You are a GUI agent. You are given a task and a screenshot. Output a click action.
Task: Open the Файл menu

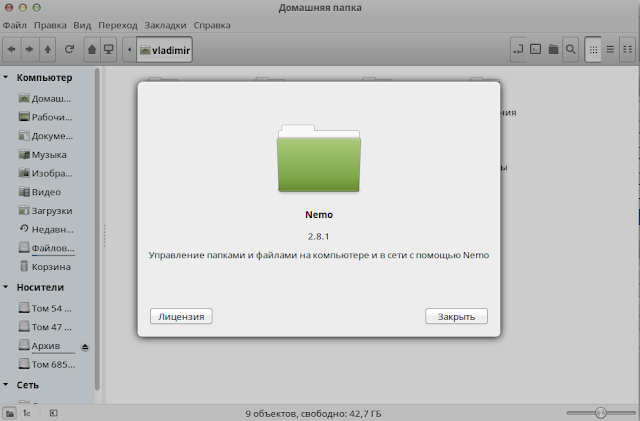[x=15, y=25]
